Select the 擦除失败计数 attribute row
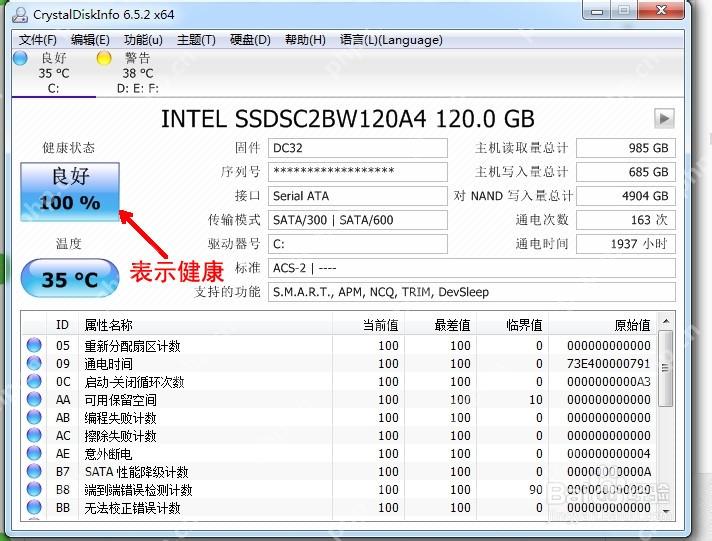 tap(340, 436)
